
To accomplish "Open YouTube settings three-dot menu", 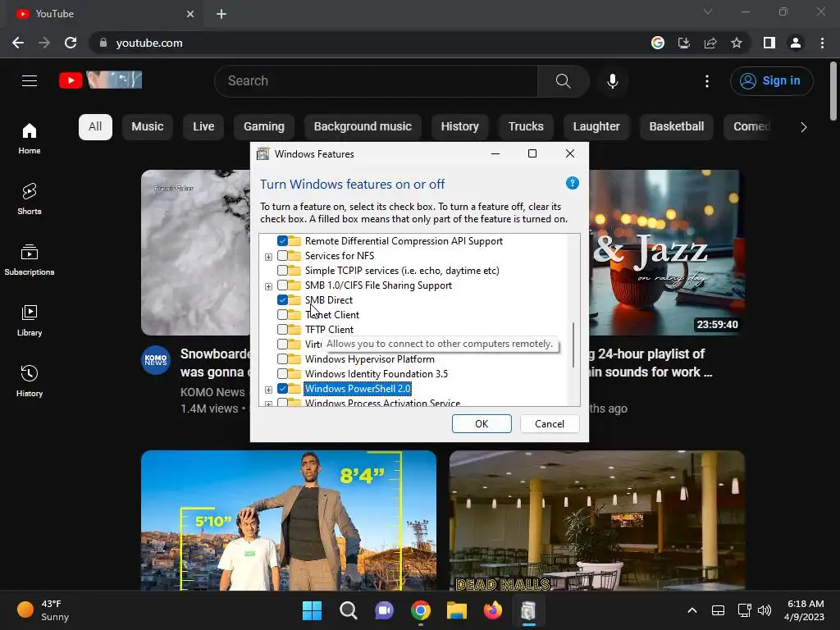I will 707,81.
